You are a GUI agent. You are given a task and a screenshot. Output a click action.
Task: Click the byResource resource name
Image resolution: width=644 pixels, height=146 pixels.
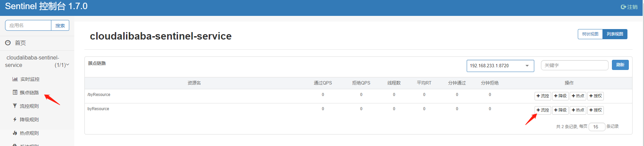(x=98, y=109)
